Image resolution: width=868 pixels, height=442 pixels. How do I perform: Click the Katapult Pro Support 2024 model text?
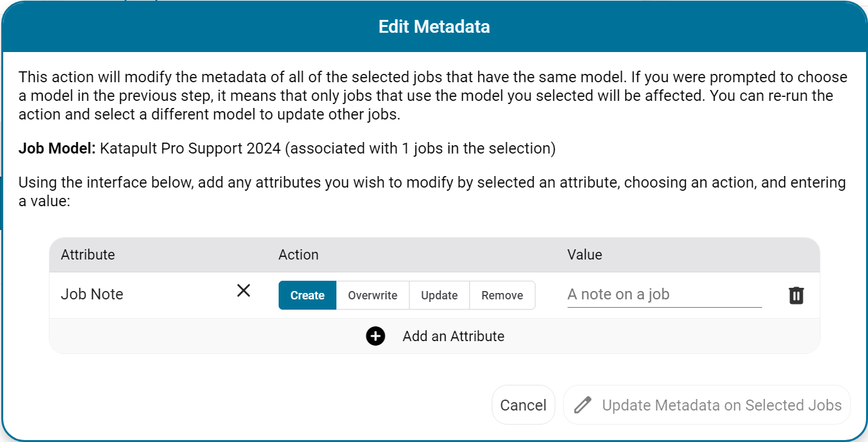click(x=191, y=148)
